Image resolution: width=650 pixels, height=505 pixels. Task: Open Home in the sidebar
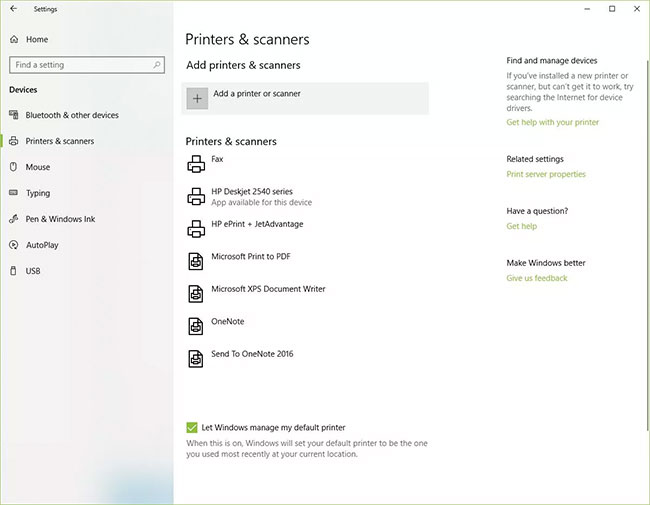pos(37,39)
